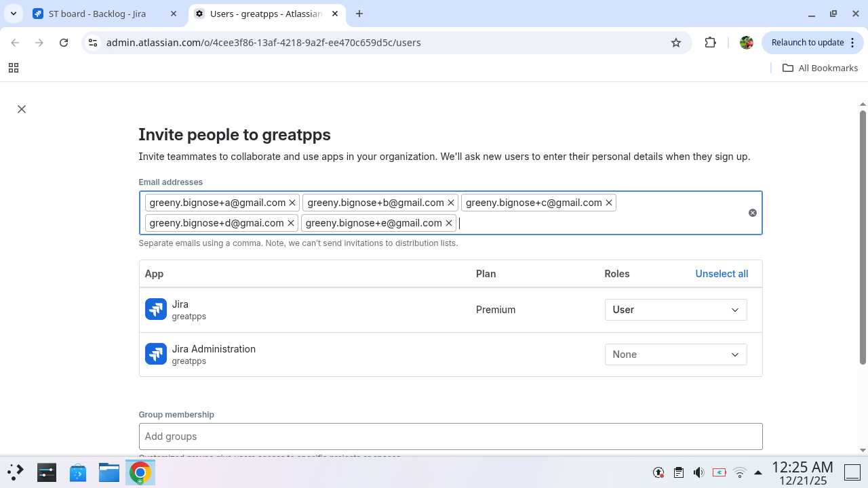Viewport: 868px width, 488px height.
Task: Open file manager from taskbar
Action: (109, 472)
